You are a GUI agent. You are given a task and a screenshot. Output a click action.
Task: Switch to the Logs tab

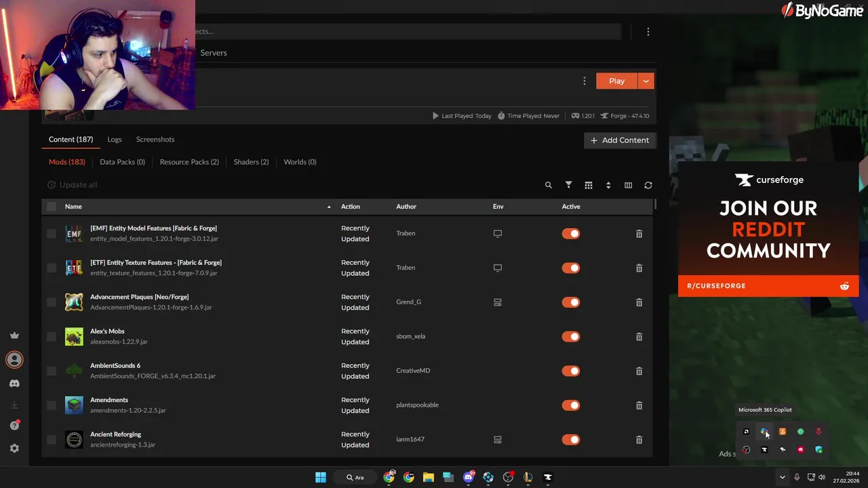click(115, 140)
